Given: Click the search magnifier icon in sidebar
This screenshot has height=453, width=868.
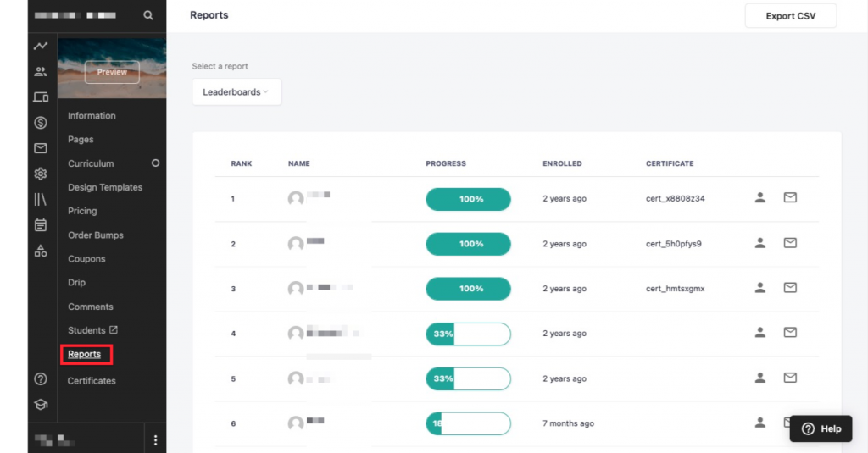Looking at the screenshot, I should click(x=148, y=15).
